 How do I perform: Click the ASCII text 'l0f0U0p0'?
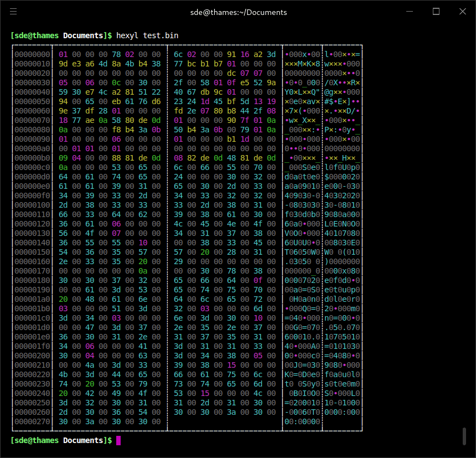point(342,167)
